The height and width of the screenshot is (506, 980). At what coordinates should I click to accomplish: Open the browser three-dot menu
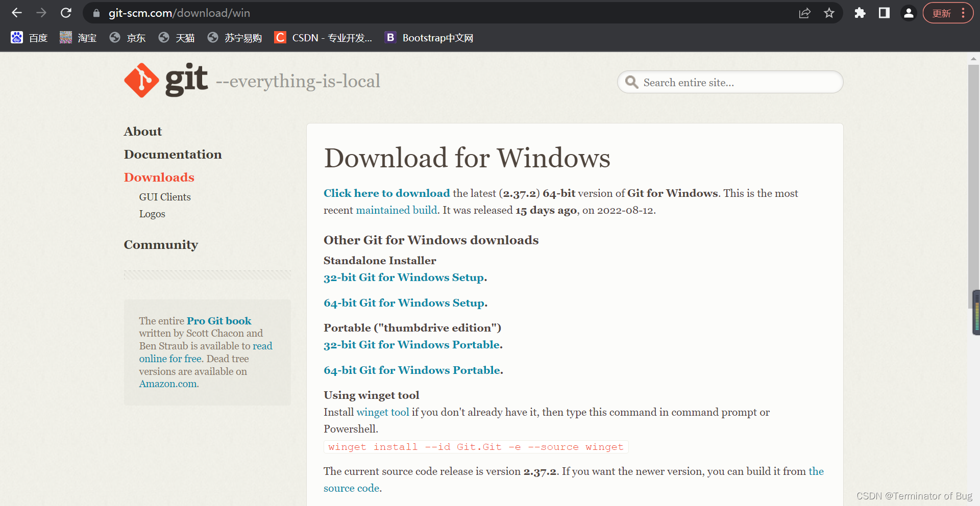(963, 13)
